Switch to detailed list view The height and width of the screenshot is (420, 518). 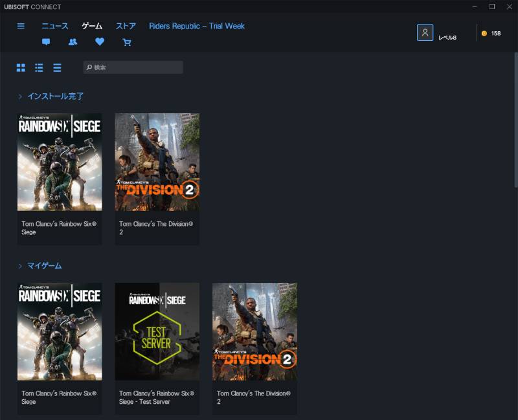coord(39,68)
